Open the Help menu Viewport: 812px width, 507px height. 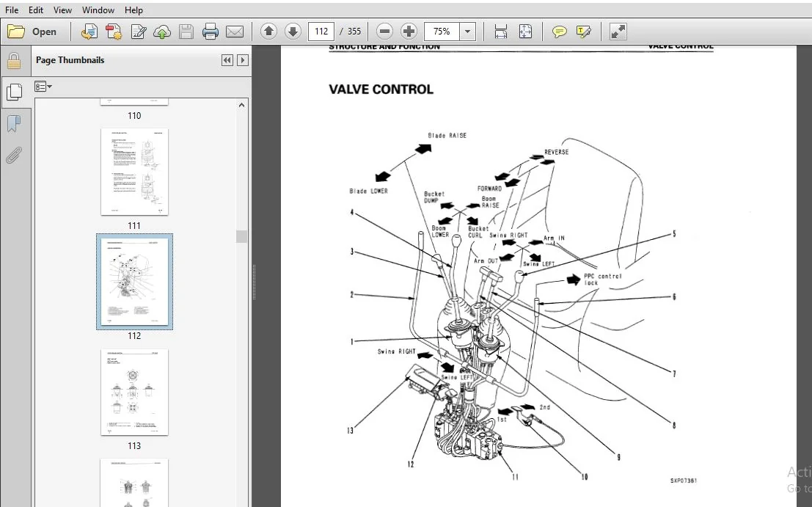pyautogui.click(x=133, y=10)
